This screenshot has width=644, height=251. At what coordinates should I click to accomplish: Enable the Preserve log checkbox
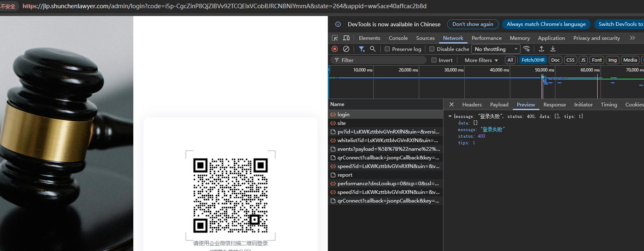tap(387, 49)
